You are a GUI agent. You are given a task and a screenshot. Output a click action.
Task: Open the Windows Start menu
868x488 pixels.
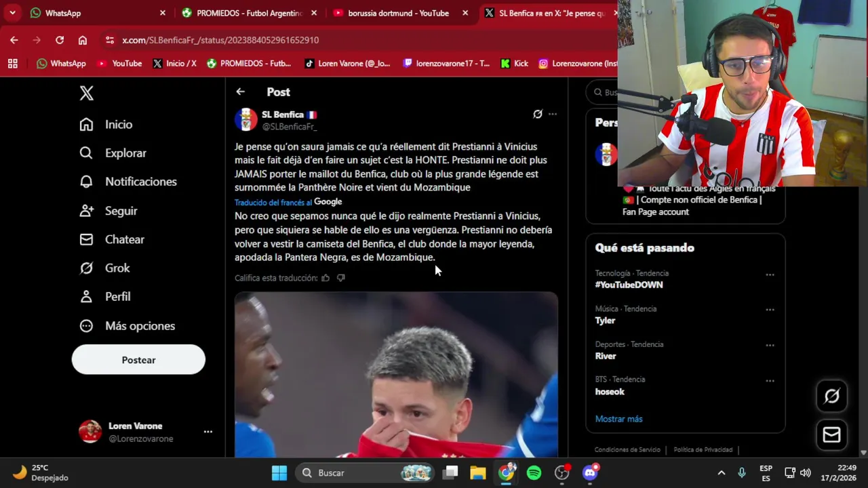(x=279, y=472)
